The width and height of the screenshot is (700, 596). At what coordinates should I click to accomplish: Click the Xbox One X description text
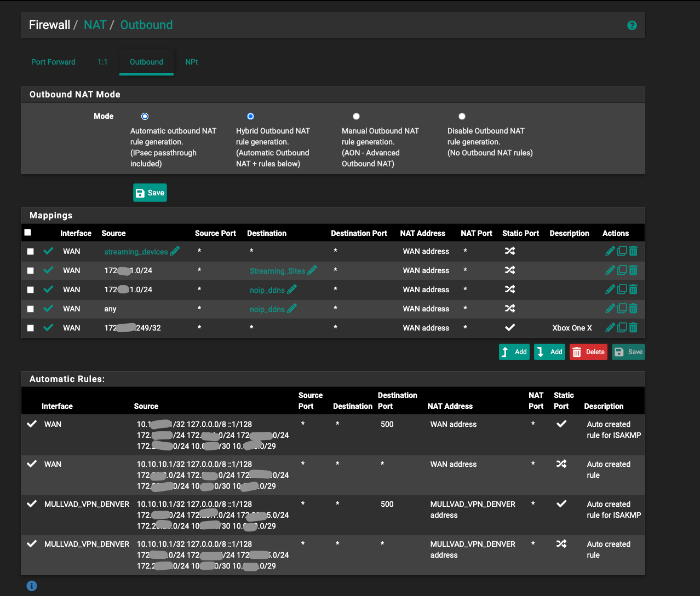point(572,328)
